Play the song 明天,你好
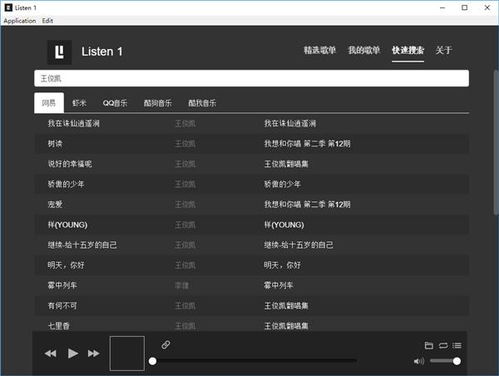 66,265
